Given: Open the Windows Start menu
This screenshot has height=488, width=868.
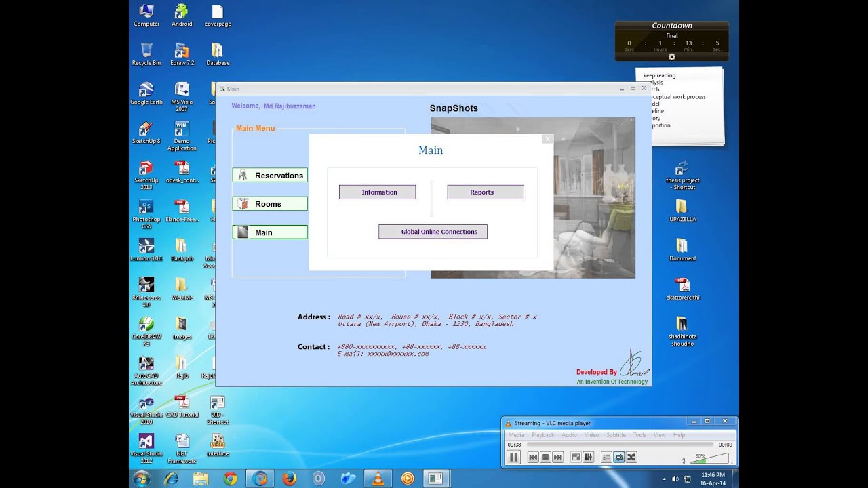Looking at the screenshot, I should (x=142, y=479).
